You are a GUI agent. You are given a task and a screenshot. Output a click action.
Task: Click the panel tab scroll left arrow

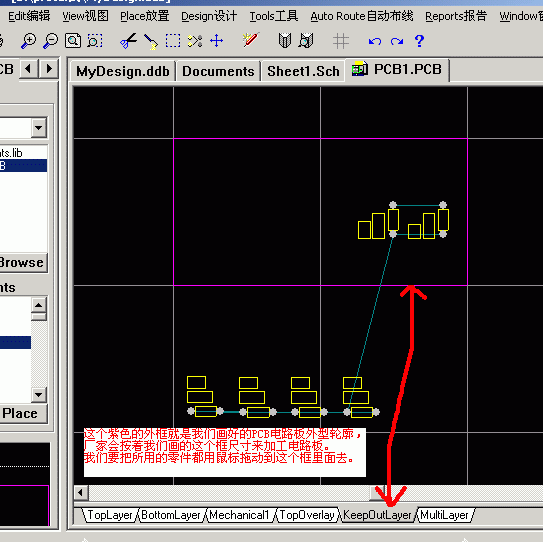click(28, 69)
